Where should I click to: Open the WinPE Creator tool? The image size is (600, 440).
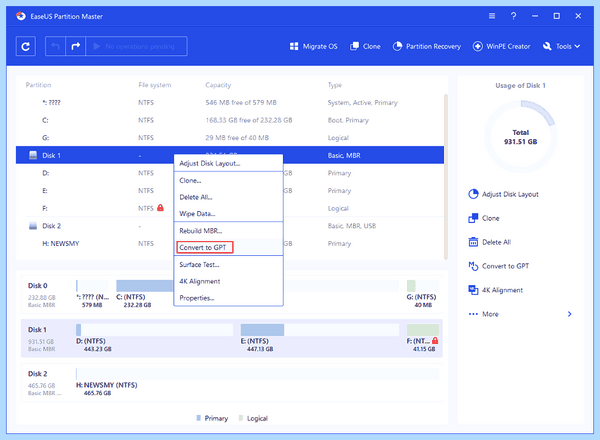pos(501,46)
